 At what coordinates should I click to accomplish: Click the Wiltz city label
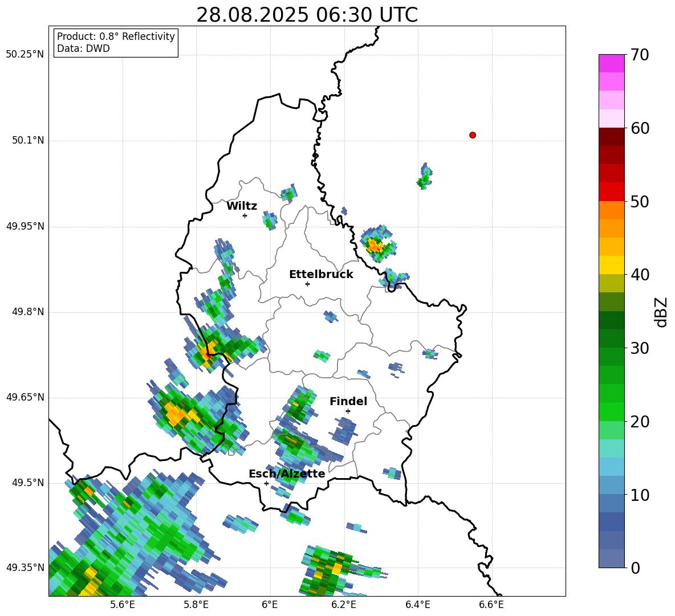point(242,206)
